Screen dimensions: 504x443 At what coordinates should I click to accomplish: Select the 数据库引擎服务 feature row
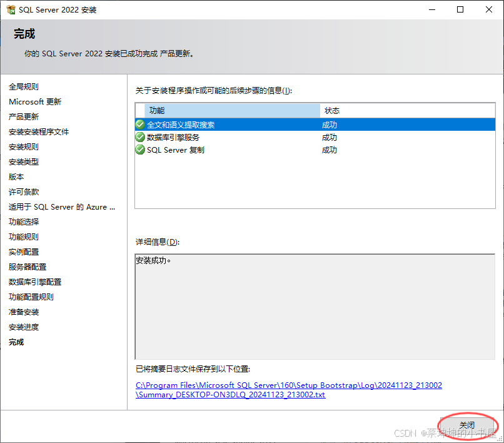pyautogui.click(x=315, y=137)
